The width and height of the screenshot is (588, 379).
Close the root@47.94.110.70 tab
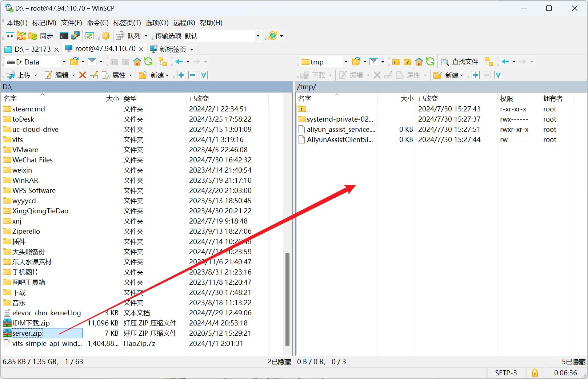click(141, 49)
